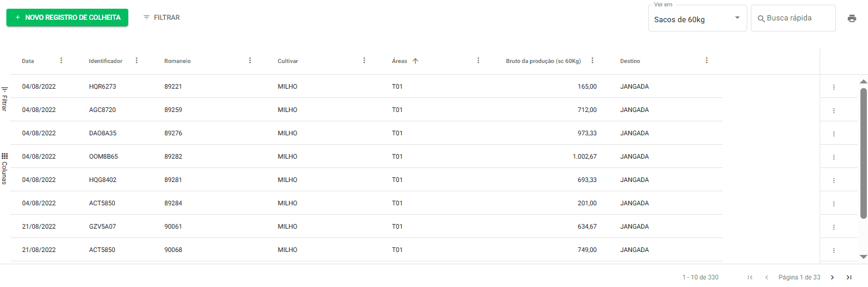Expand the 'Ver em' unit dropdown
Screen dimensions: 868x287
pyautogui.click(x=697, y=19)
